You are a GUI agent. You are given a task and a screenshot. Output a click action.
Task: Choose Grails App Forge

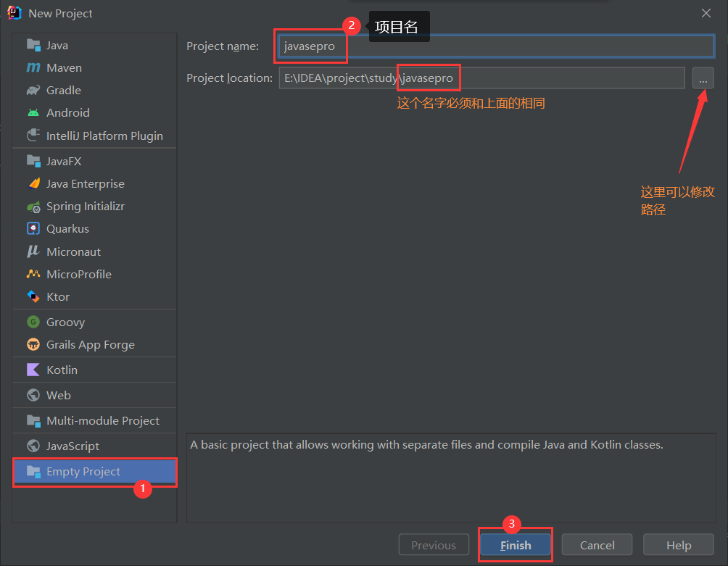pos(95,344)
